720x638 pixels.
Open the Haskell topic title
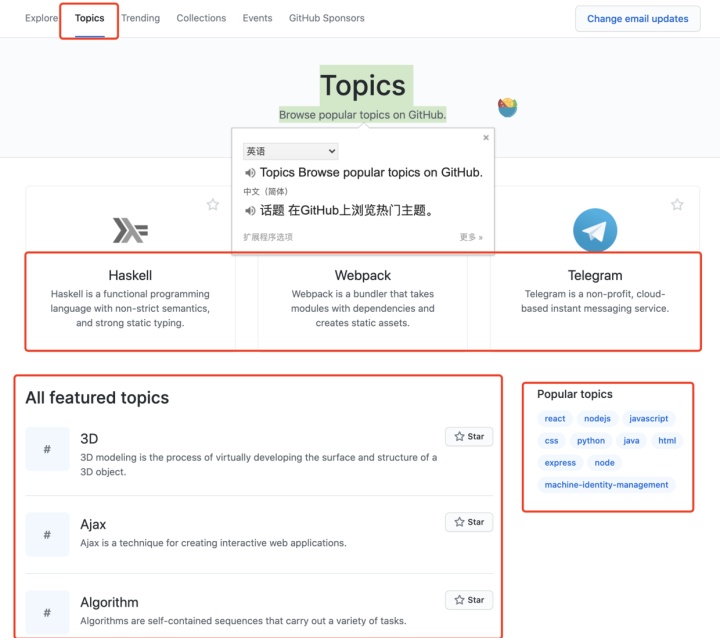(130, 275)
